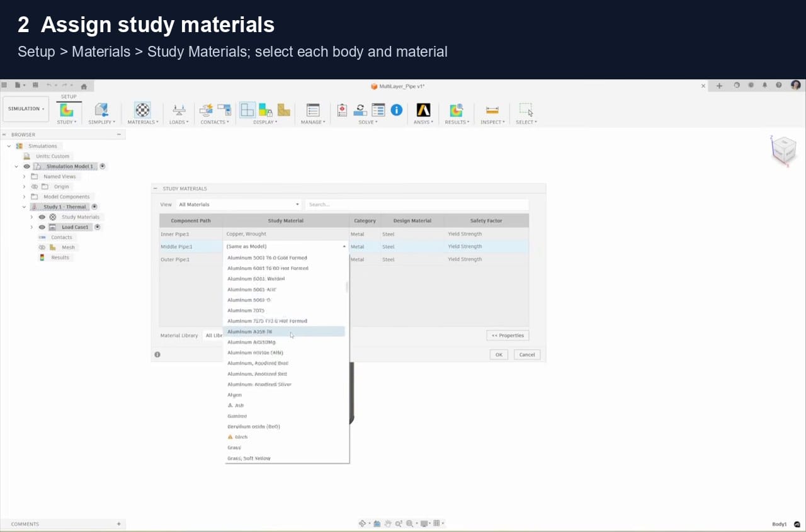Click the OK button in Study Materials
This screenshot has width=806, height=532.
499,354
